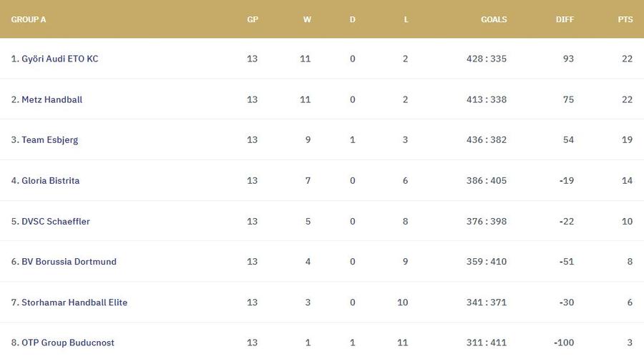This screenshot has height=359, width=644.
Task: Click the GOALS column header
Action: (494, 19)
